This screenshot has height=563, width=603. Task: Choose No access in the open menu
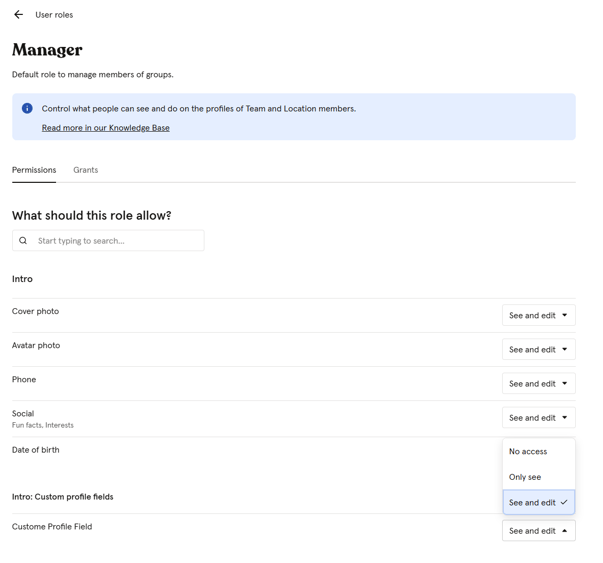[528, 452]
